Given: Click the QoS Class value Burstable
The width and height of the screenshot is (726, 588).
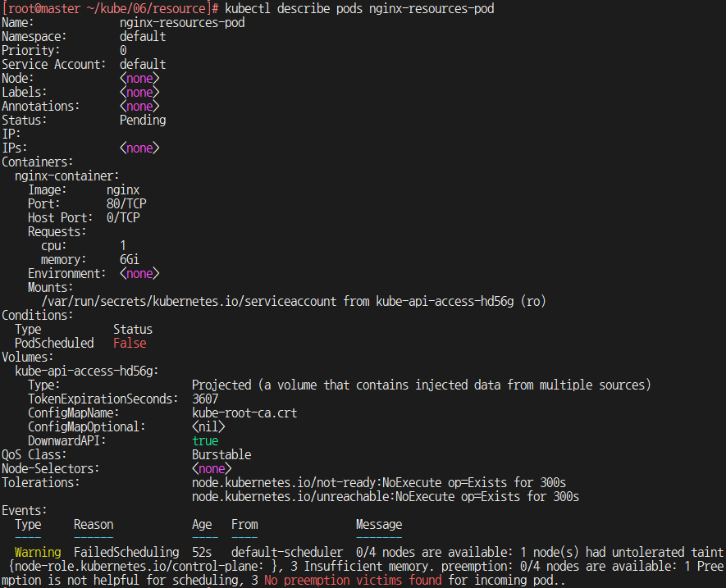Looking at the screenshot, I should pos(221,454).
